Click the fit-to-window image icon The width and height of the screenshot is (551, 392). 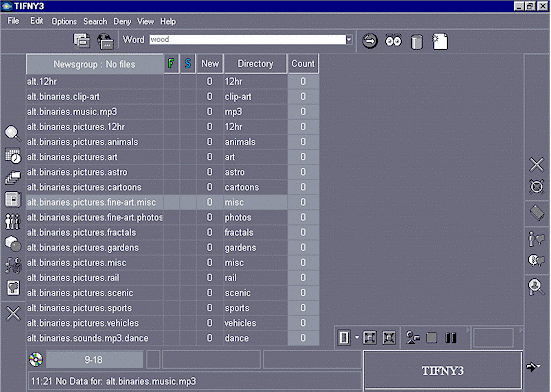pyautogui.click(x=370, y=338)
